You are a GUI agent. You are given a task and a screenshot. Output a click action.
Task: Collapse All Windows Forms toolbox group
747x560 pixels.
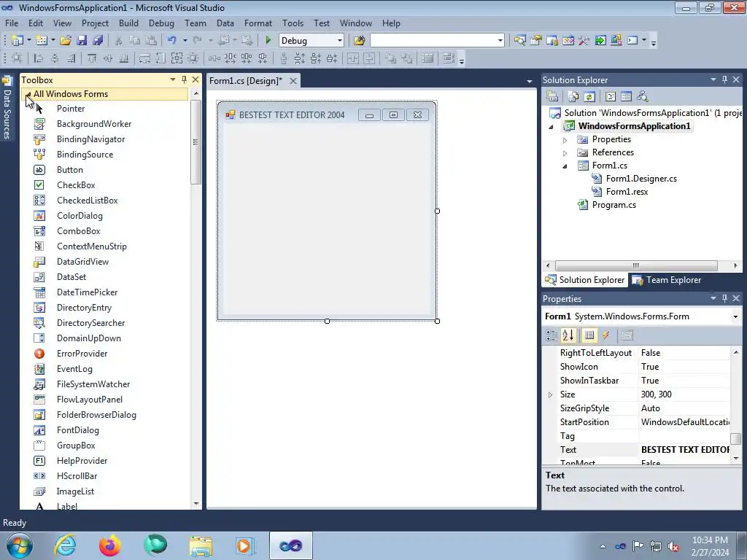point(28,94)
